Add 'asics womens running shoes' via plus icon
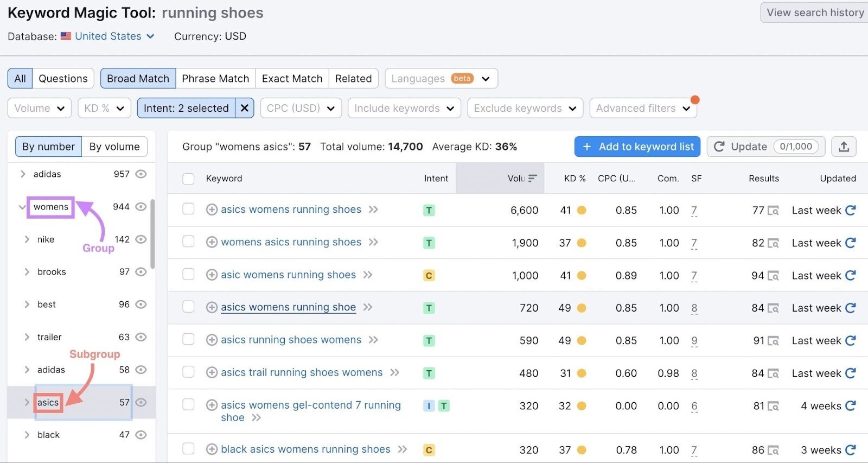The height and width of the screenshot is (463, 868). pyautogui.click(x=212, y=210)
